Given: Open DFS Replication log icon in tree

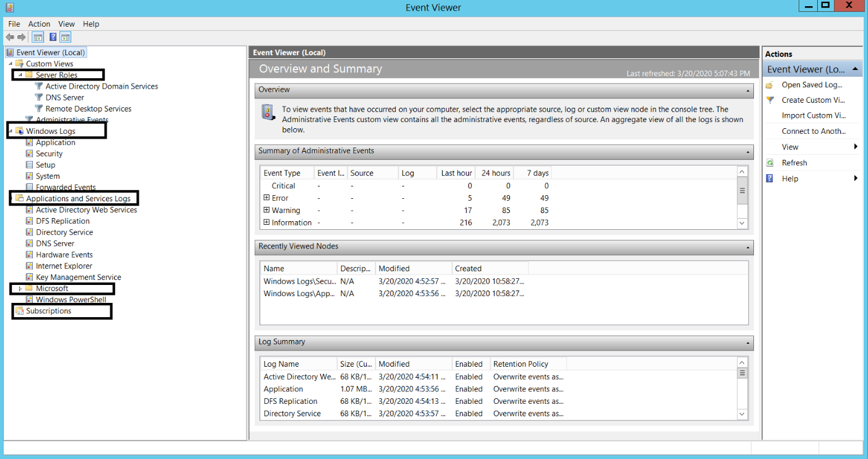Looking at the screenshot, I should 29,221.
